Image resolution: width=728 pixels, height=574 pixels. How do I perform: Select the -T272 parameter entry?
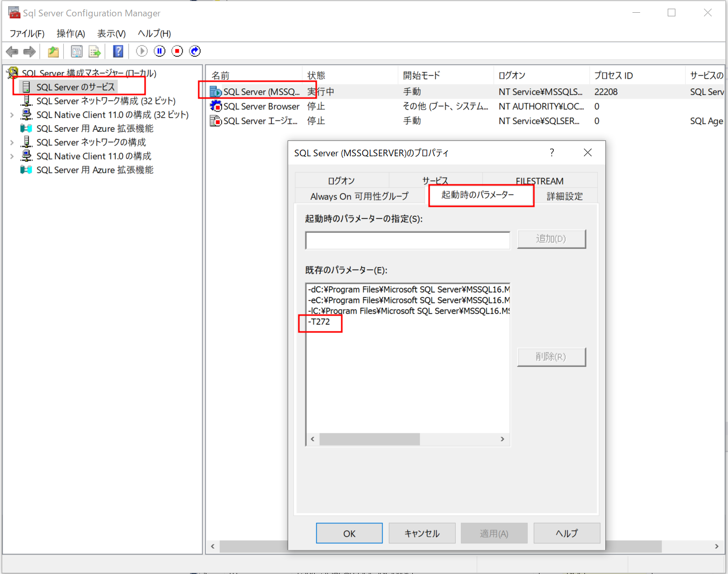tap(319, 322)
